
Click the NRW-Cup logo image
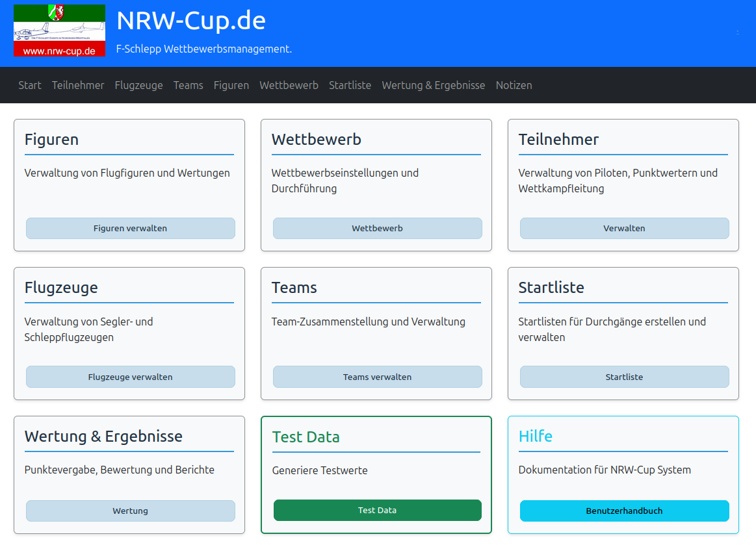point(59,31)
